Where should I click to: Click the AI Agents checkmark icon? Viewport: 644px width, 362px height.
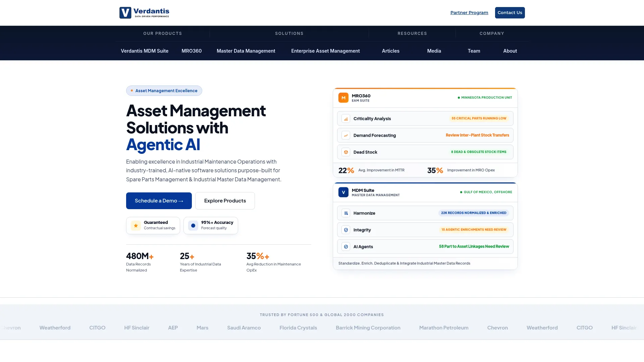[346, 247]
